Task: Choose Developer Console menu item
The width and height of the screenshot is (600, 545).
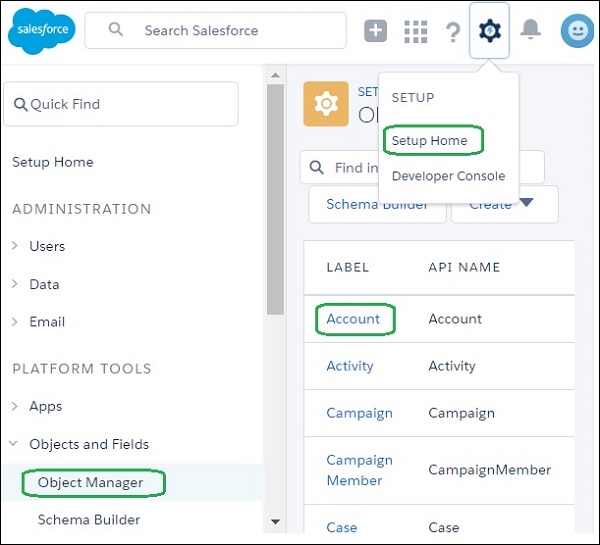Action: pos(448,176)
